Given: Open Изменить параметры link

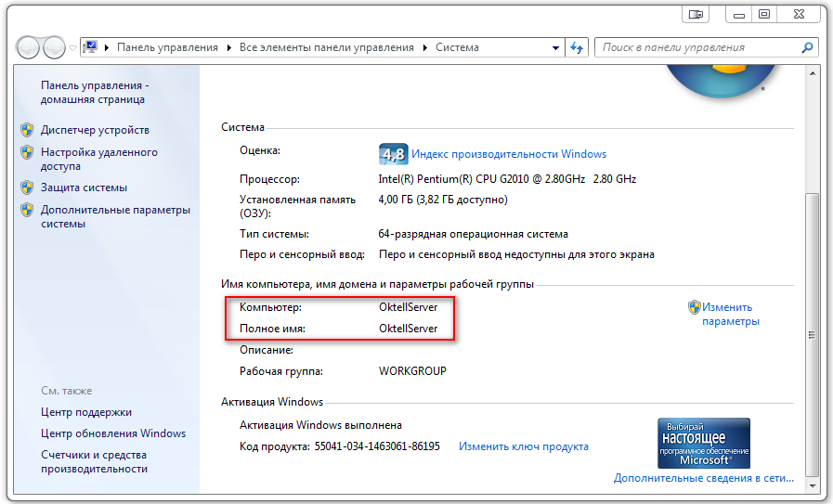Looking at the screenshot, I should click(x=729, y=314).
